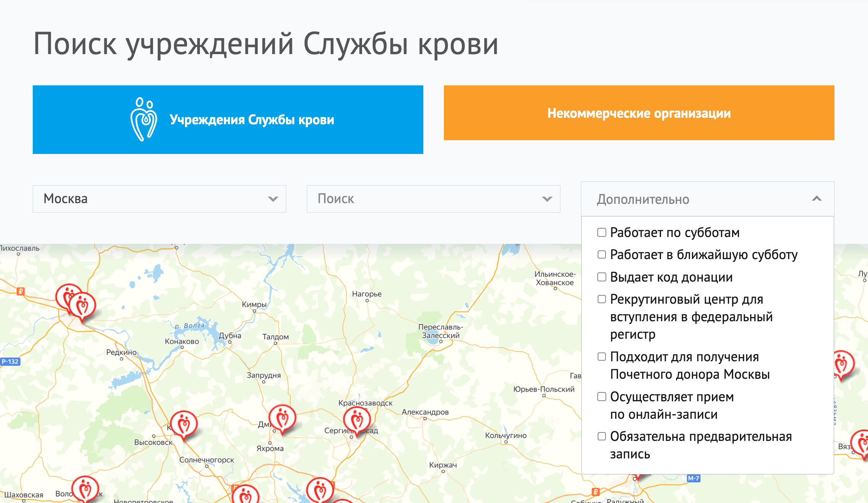868x503 pixels.
Task: Click into the Поиск search field
Action: [434, 199]
